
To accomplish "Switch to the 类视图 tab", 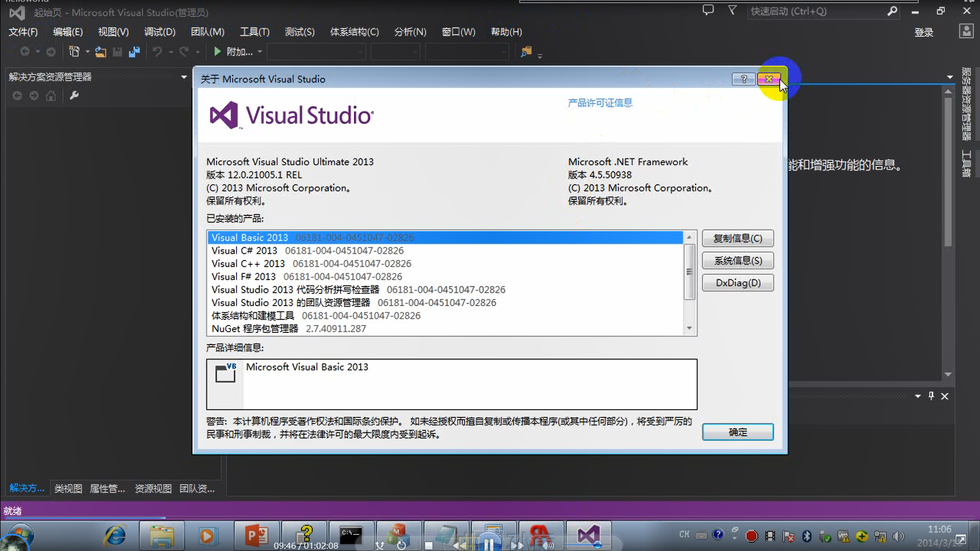I will click(x=68, y=488).
